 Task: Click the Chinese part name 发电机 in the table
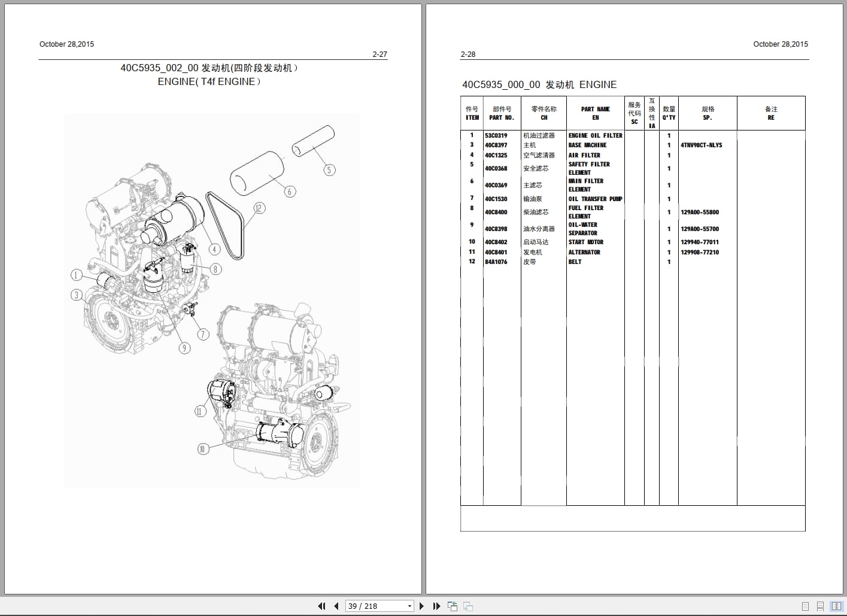click(x=533, y=253)
